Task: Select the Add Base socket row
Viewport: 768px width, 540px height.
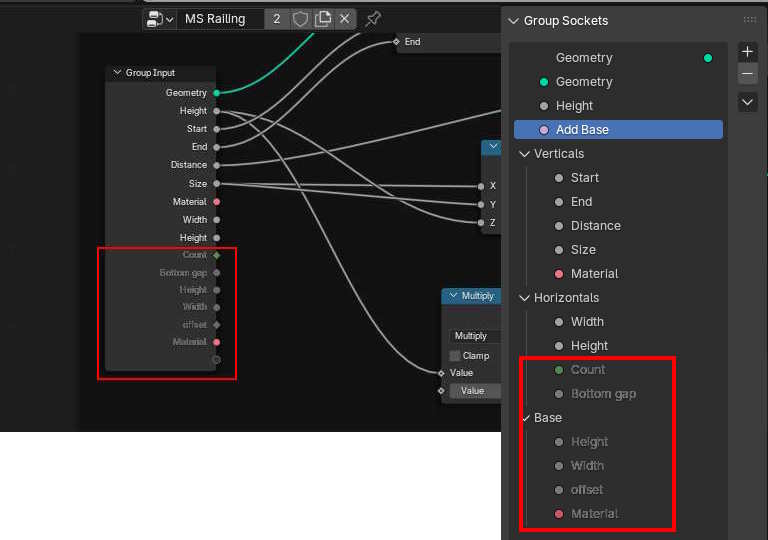Action: pyautogui.click(x=618, y=130)
